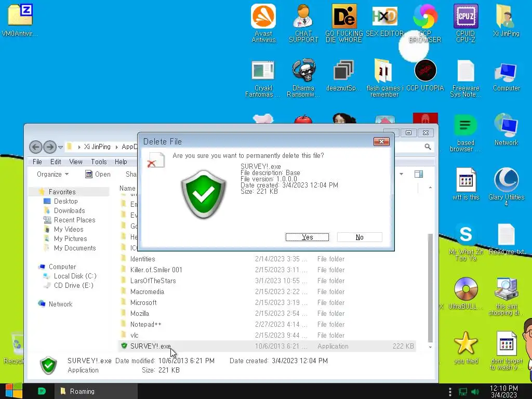The width and height of the screenshot is (532, 399).
Task: Open the Xi JinPing user folder icon
Action: click(506, 20)
